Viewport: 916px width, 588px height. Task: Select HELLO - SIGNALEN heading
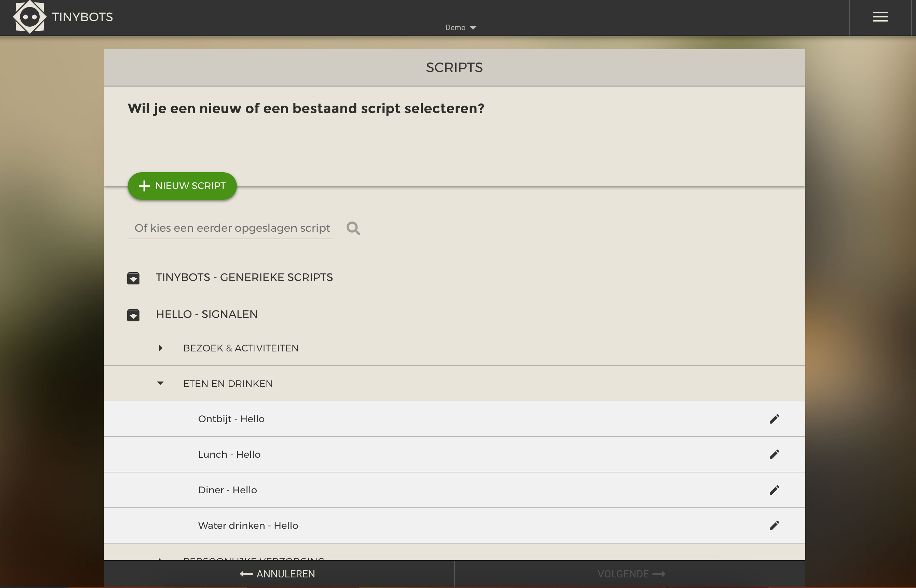pyautogui.click(x=206, y=314)
